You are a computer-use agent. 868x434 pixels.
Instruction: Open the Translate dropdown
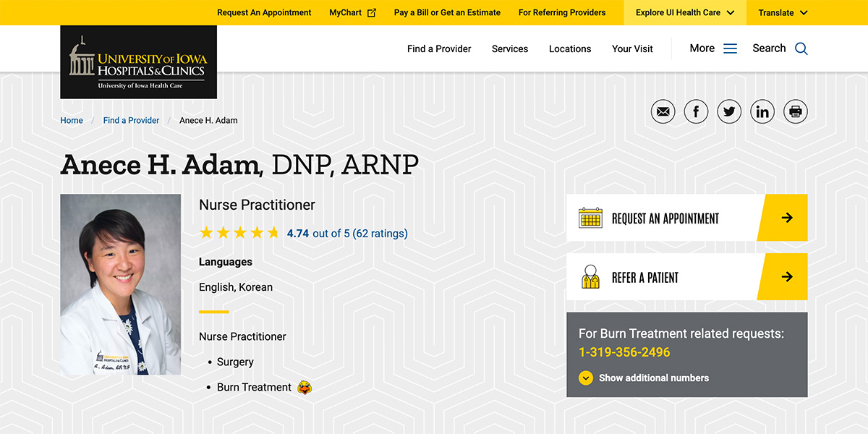tap(783, 12)
